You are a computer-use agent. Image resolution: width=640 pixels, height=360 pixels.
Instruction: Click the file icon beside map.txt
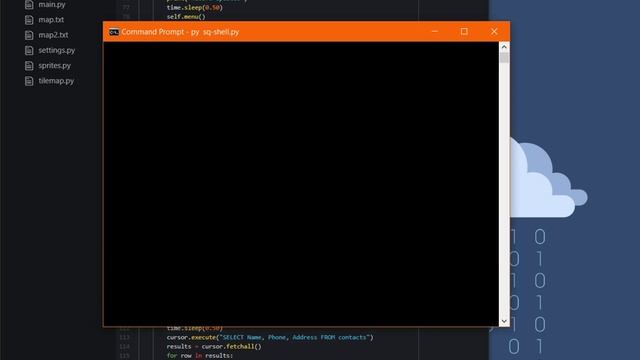tap(29, 20)
